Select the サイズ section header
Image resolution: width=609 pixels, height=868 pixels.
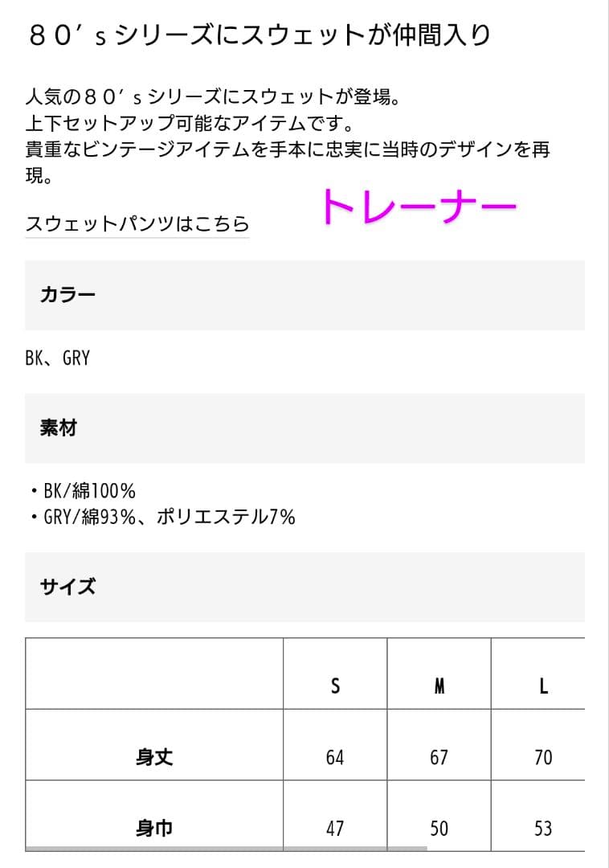[68, 586]
